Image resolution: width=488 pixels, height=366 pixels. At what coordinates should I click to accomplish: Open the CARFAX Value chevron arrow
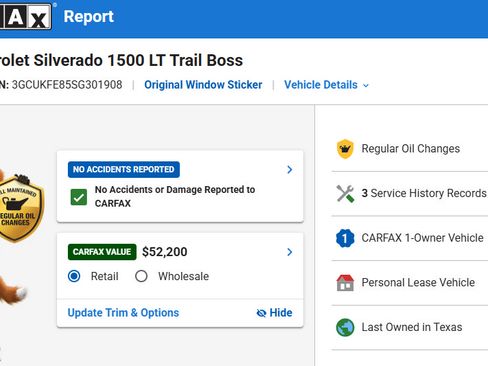(290, 252)
